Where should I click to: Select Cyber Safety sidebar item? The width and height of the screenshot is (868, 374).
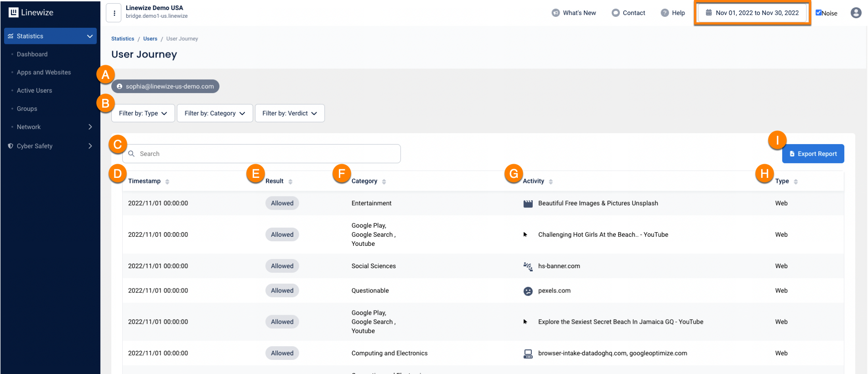[35, 146]
